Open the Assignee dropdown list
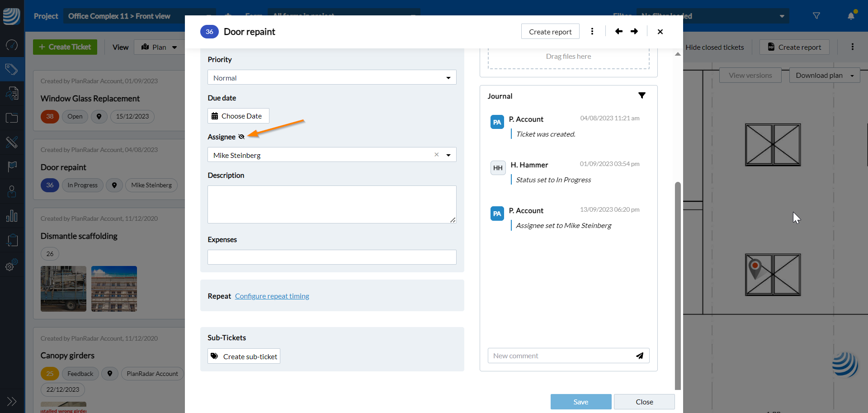 tap(448, 155)
